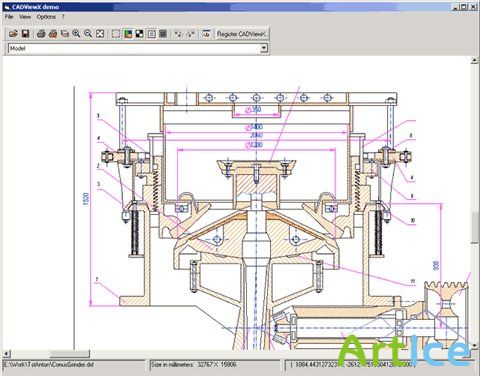
Task: Toggle the colored drawing mode icon
Action: [x=128, y=34]
